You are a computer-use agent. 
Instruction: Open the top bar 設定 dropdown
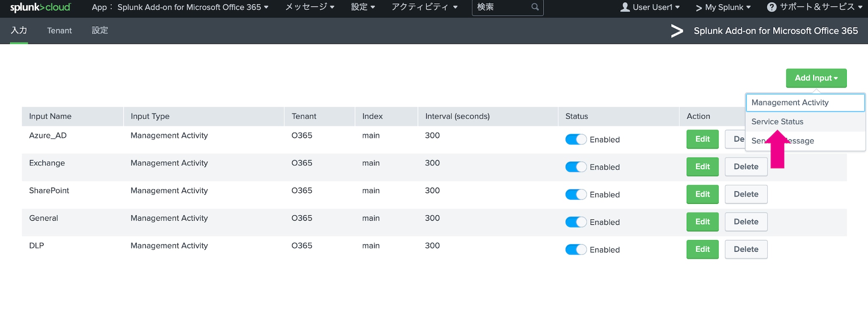[x=363, y=7]
